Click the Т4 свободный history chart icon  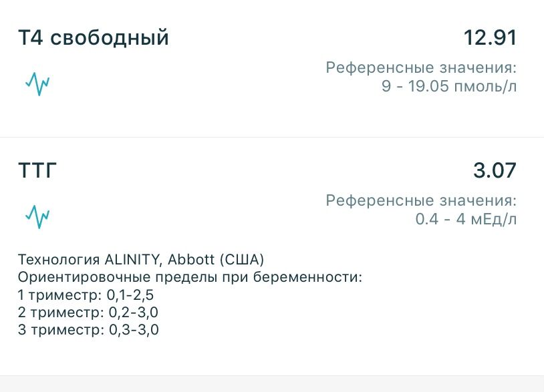pos(38,83)
